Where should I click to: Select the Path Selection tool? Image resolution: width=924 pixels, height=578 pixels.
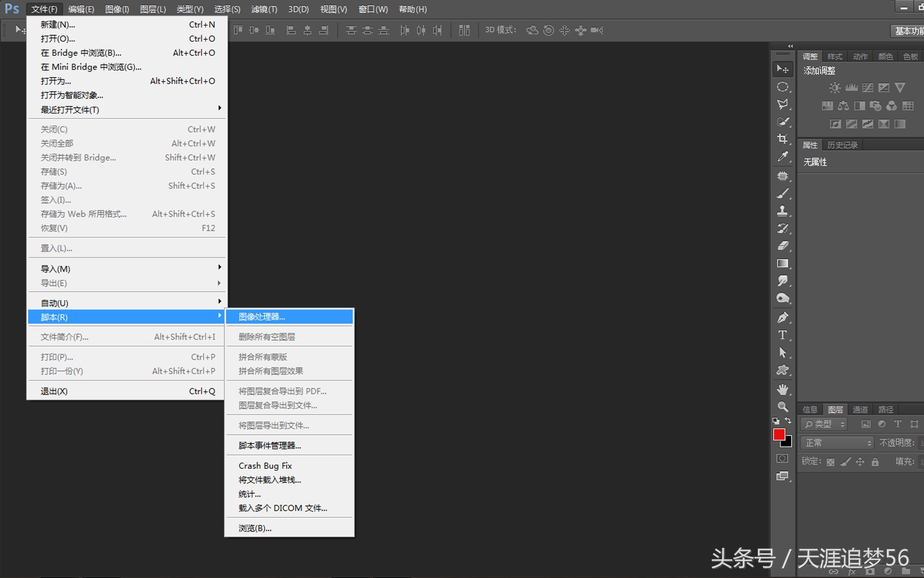point(783,353)
